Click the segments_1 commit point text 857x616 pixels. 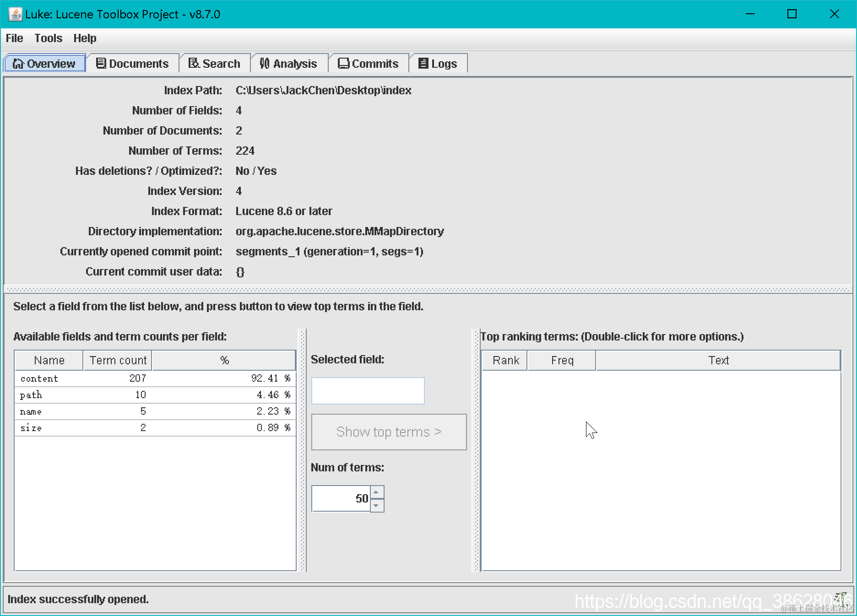[x=330, y=252]
